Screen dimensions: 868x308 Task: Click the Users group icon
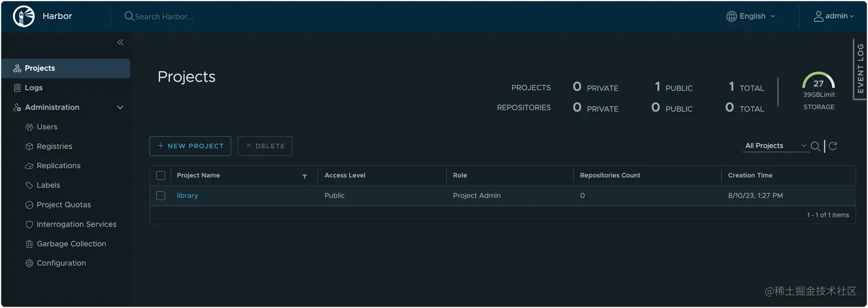pos(29,127)
